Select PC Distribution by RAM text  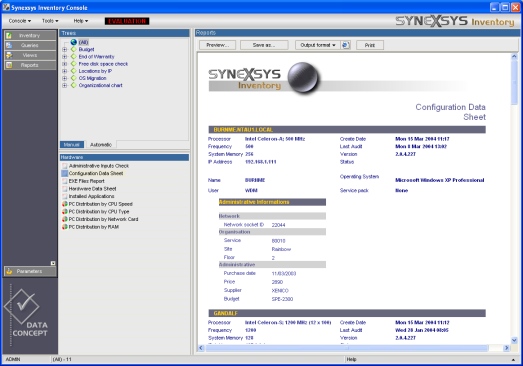tap(94, 227)
